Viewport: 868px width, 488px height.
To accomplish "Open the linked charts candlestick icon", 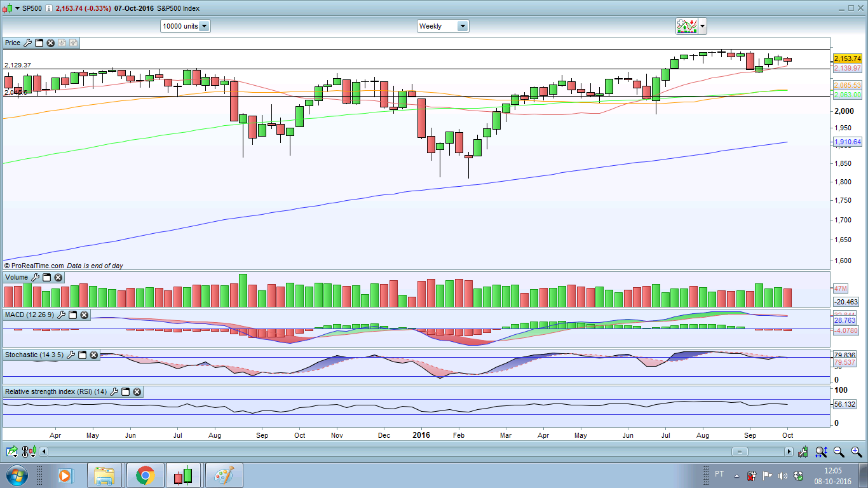I will pyautogui.click(x=28, y=452).
